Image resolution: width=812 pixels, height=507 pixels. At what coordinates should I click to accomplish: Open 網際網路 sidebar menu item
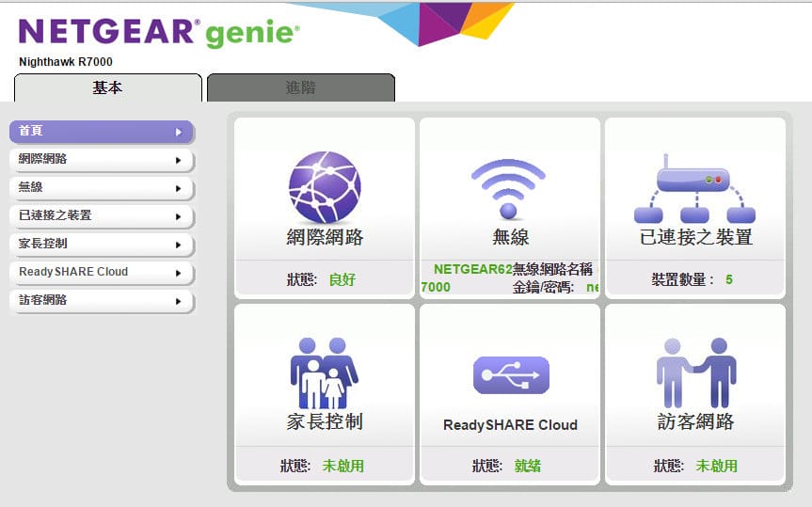[x=102, y=160]
